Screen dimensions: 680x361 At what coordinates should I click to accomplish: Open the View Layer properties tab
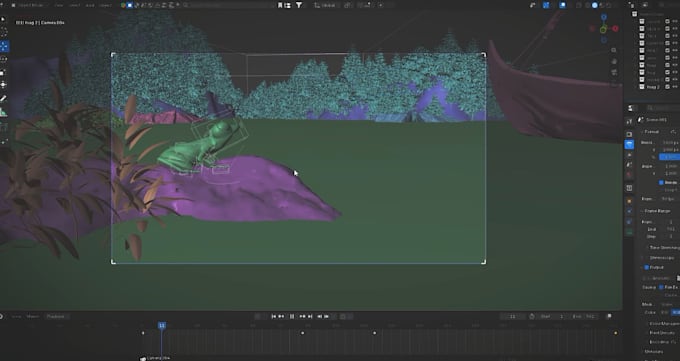(629, 155)
